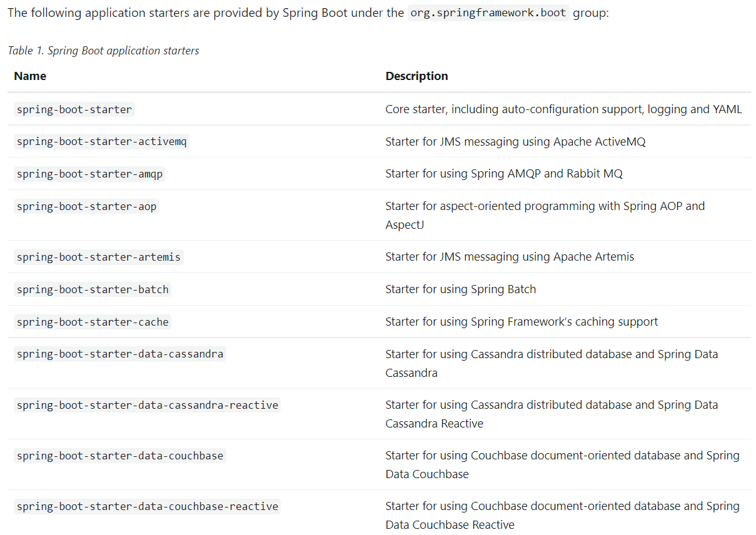756x535 pixels.
Task: Select the spring-boot-starter-amqp entry
Action: coord(89,174)
